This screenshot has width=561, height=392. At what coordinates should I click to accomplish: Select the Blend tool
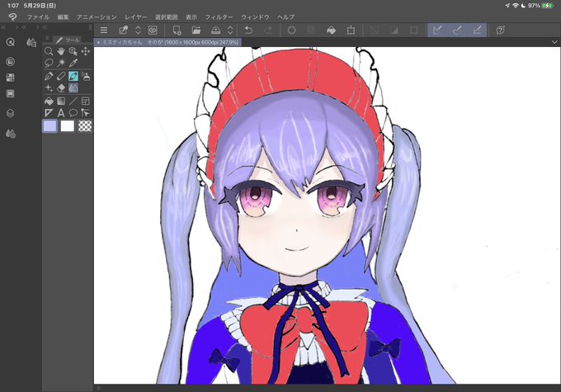73,87
